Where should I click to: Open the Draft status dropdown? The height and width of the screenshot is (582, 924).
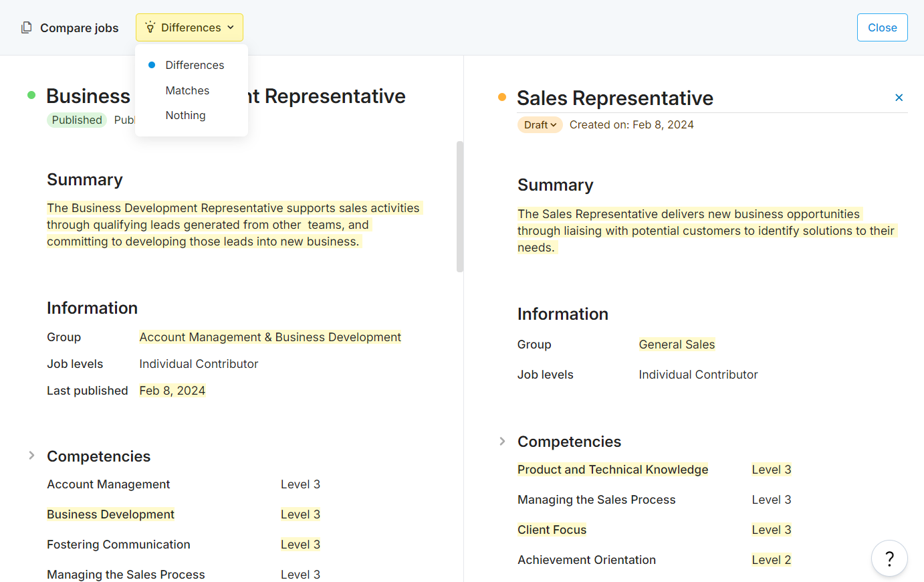540,124
